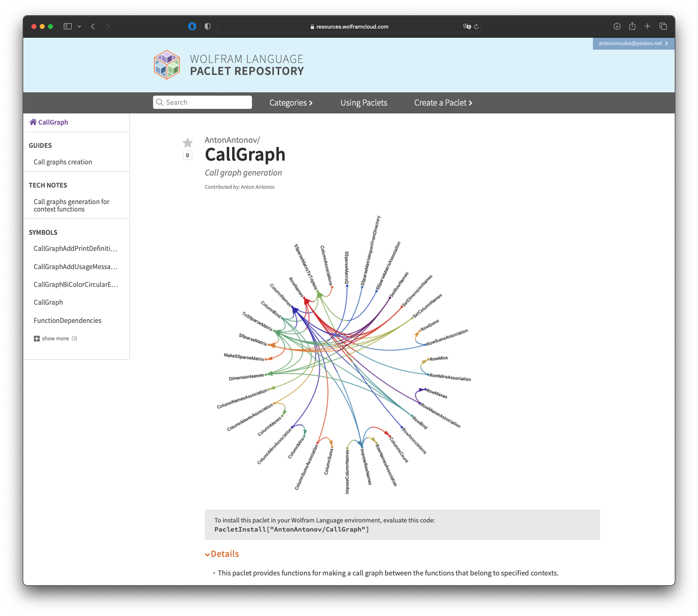Open the blue password manager extension icon
Screen dimensions: 698x616
click(192, 26)
